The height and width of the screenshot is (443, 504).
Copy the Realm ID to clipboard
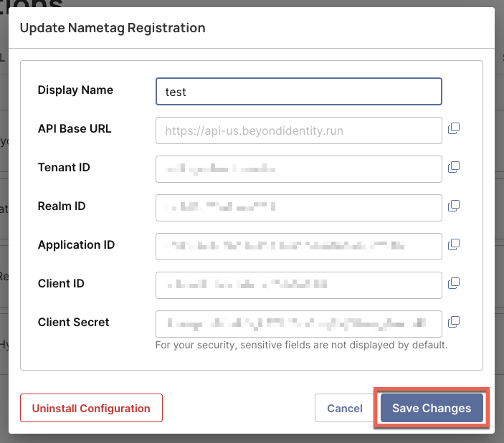coord(453,206)
